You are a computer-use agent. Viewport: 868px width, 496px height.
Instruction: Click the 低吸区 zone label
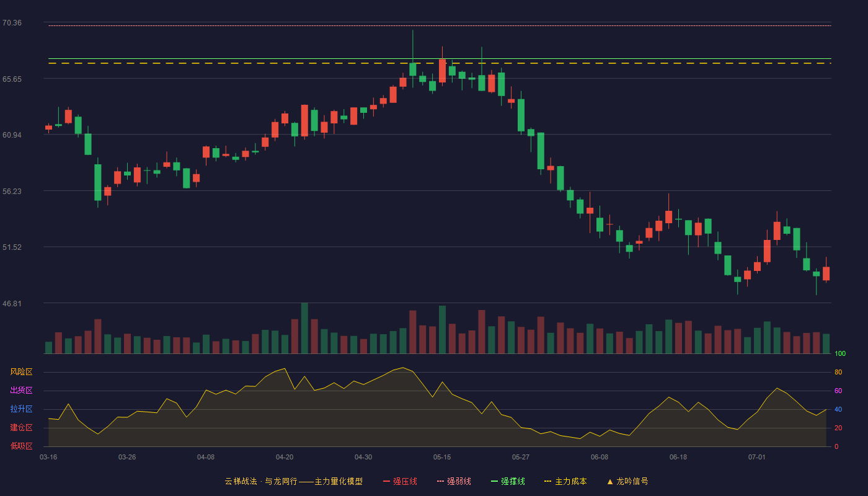(21, 446)
